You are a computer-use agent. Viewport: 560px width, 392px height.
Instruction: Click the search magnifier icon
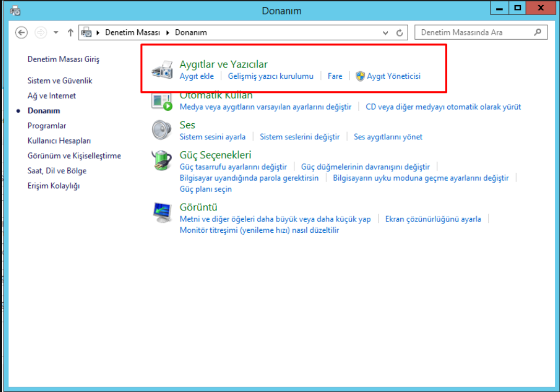(538, 32)
